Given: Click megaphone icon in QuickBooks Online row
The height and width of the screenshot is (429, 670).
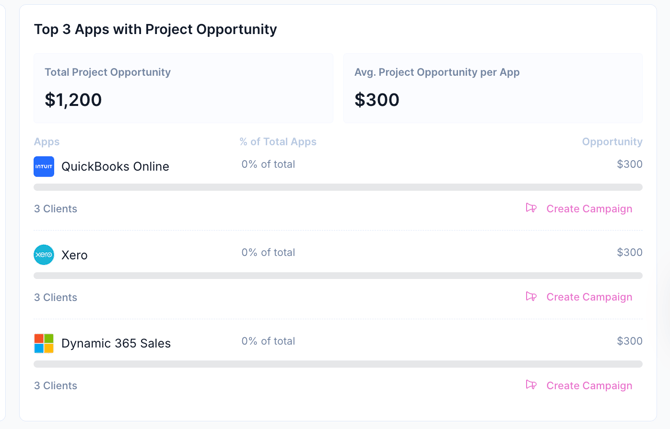Looking at the screenshot, I should click(x=531, y=208).
